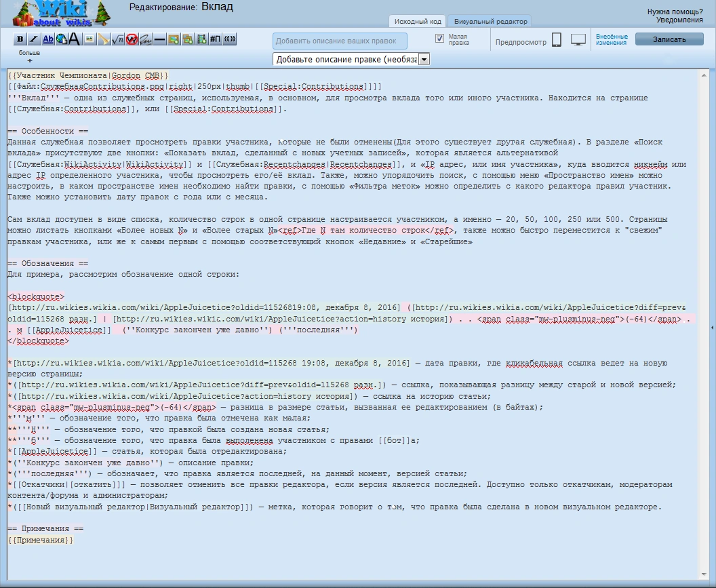Open Внесённые изменения diff link
Screen dimensions: 716x588
612,39
